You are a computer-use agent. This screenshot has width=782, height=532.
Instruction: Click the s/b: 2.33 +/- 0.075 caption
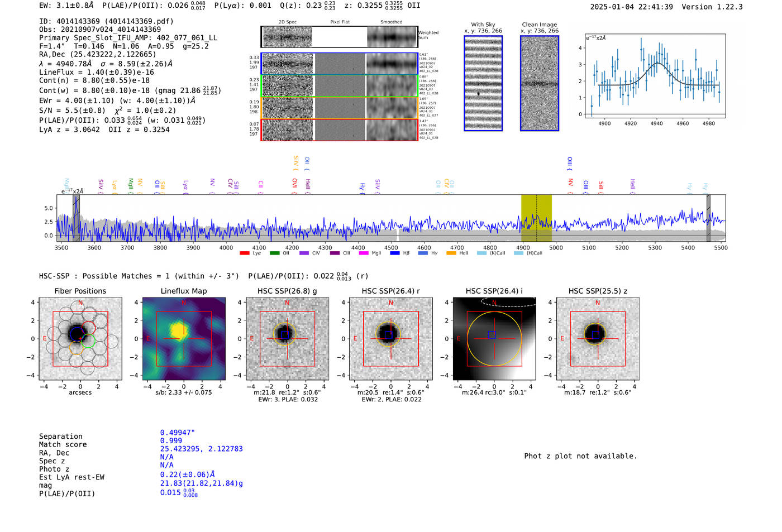184,392
